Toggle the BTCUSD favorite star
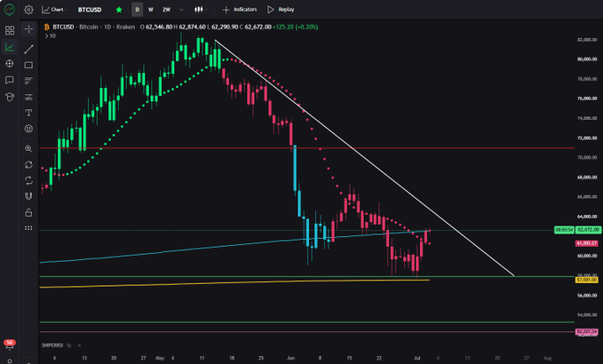603x364 pixels. coord(119,10)
